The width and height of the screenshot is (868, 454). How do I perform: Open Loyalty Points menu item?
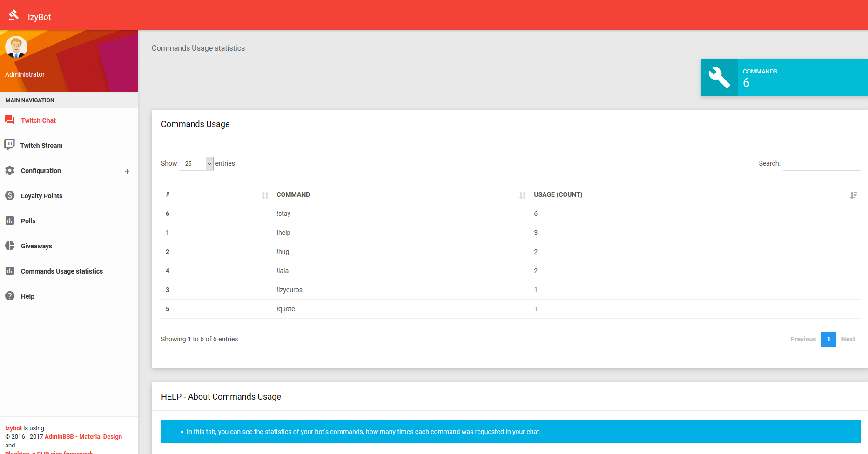(x=41, y=196)
